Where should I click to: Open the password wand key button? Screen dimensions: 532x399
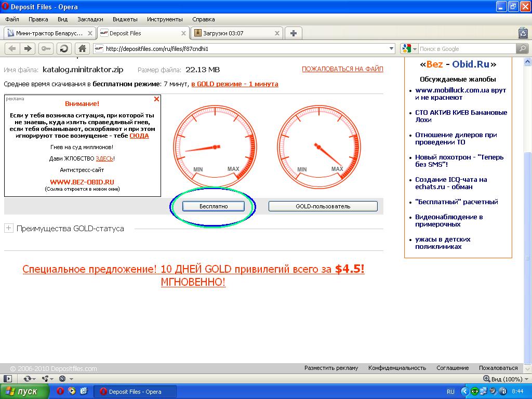point(46,49)
